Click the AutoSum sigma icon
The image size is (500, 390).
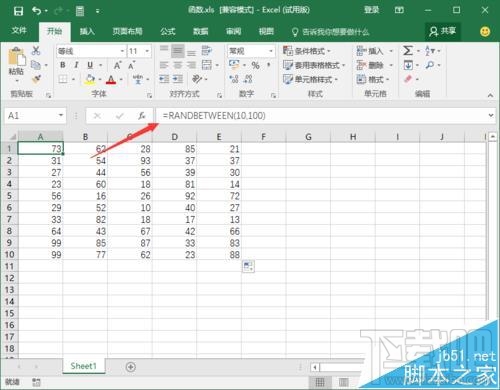click(408, 51)
